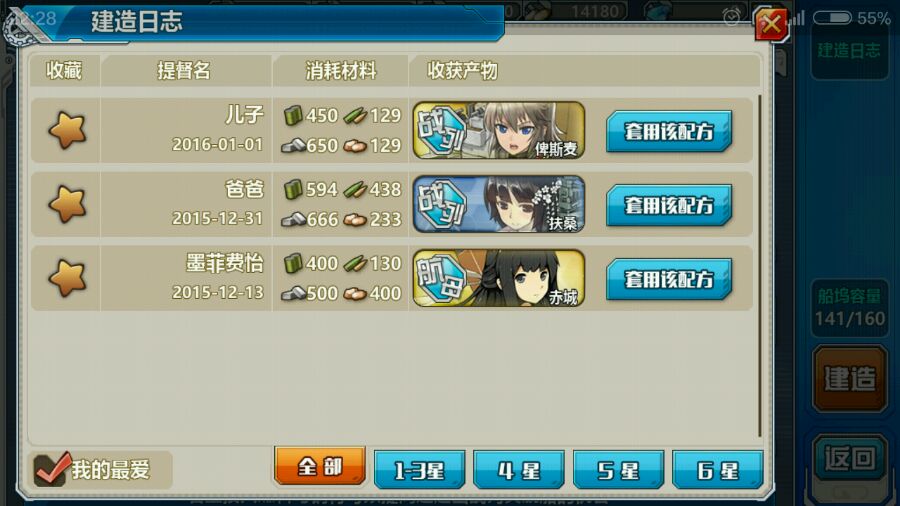
Task: Click the build log list scrollbar
Action: pos(759,266)
